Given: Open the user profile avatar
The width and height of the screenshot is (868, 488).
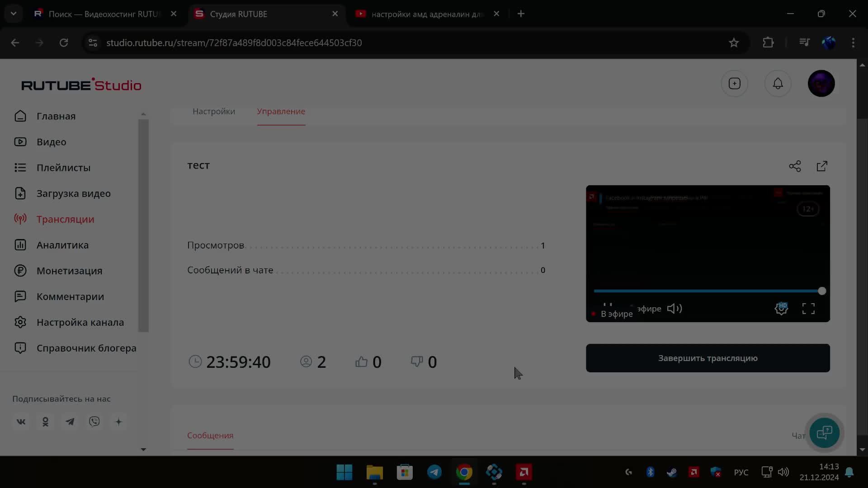Looking at the screenshot, I should pos(821,84).
